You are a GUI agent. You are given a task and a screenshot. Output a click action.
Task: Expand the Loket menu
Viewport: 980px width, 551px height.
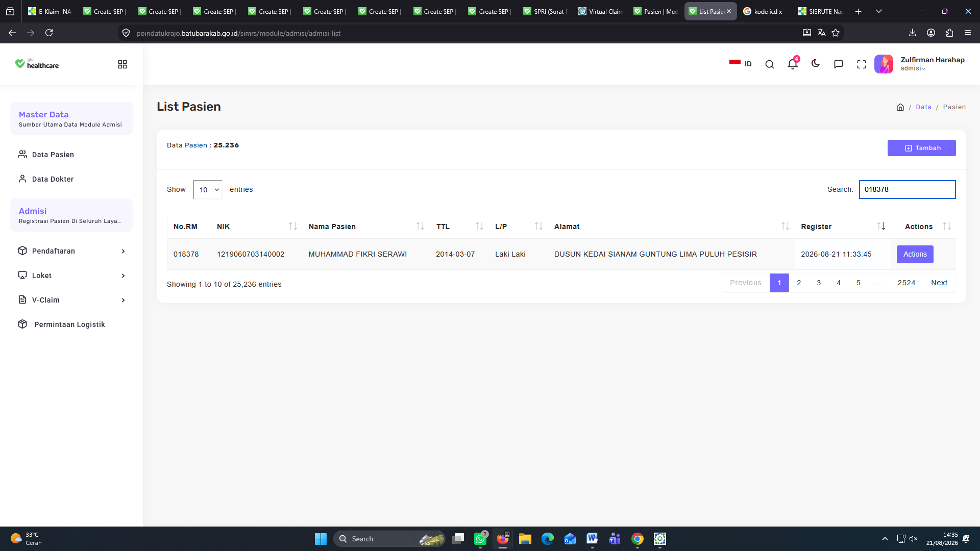click(x=71, y=275)
